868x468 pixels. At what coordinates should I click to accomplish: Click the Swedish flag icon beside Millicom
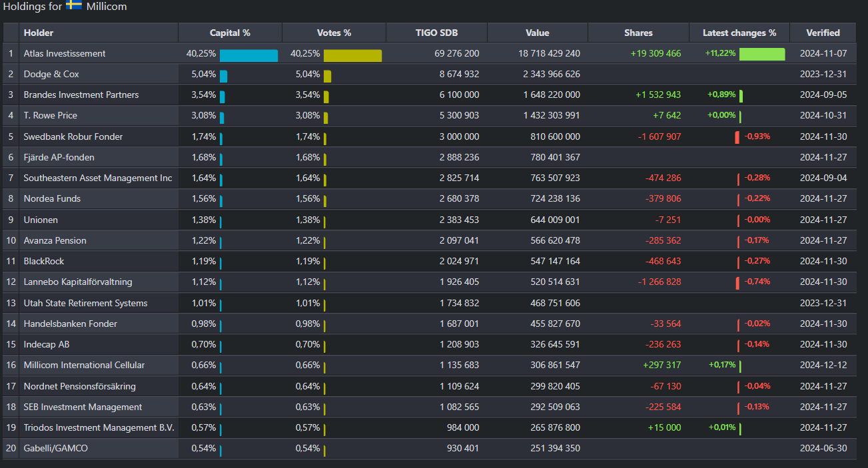click(74, 6)
